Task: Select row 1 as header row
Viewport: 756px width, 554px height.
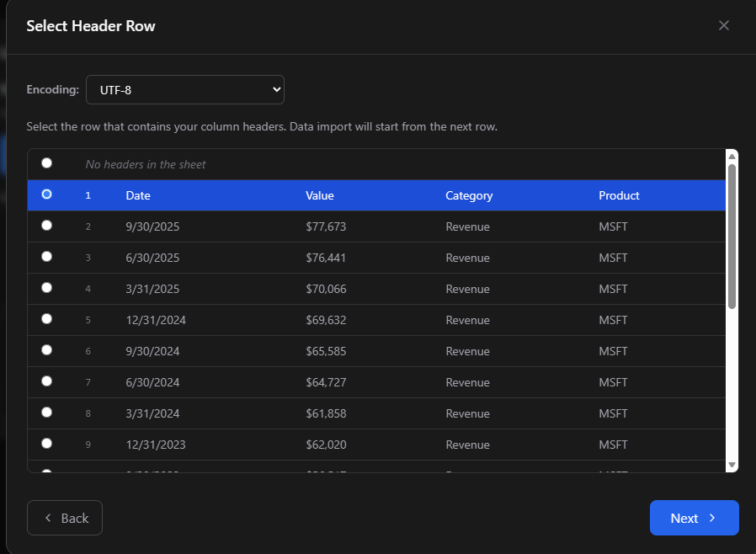Action: 46,194
